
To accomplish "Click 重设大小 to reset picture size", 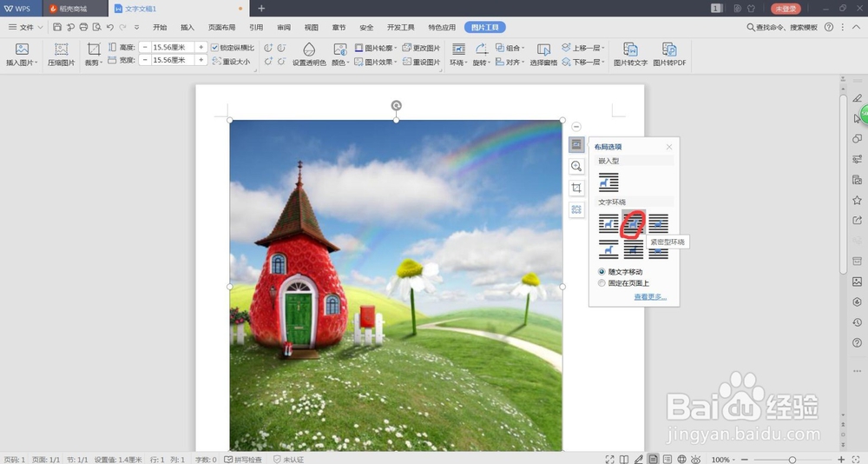I will 232,62.
